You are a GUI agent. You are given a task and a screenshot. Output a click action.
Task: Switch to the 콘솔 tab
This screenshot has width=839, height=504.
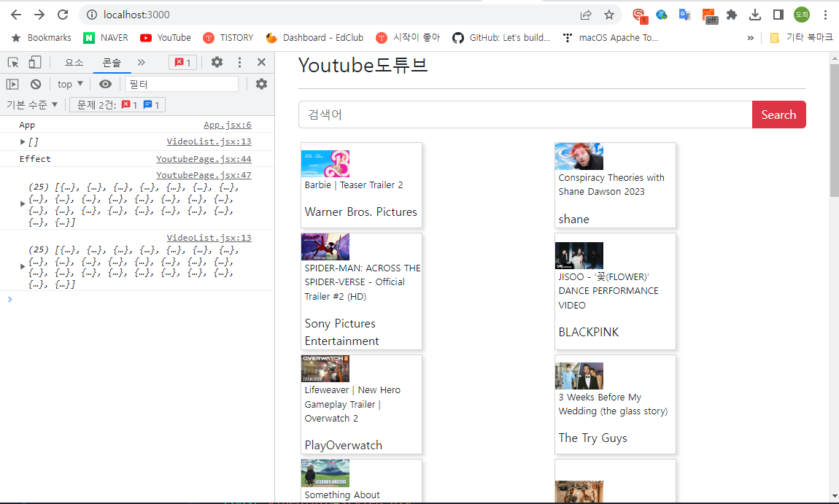pos(112,63)
